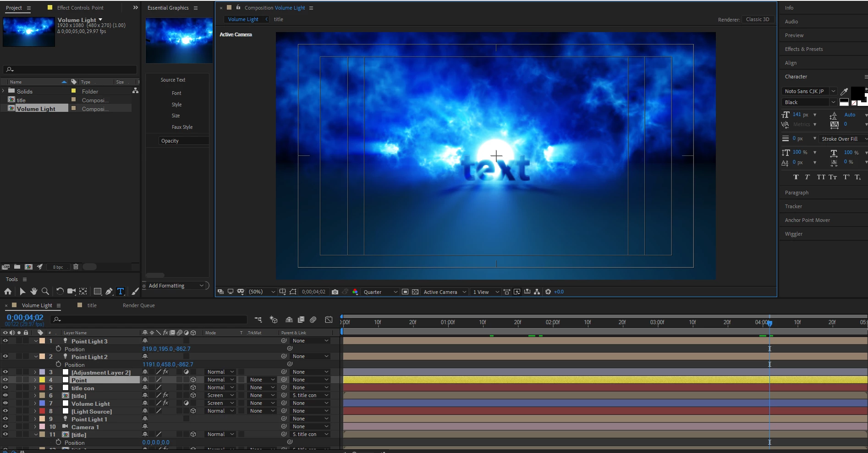
Task: Click the 8 bpc color depth button
Action: click(58, 267)
